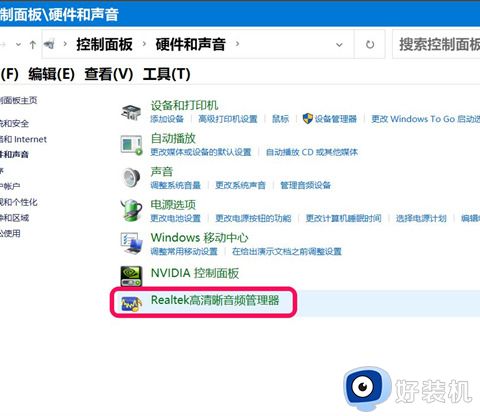Click the 添加设备 link
Viewport: 480px width, 416px height.
[167, 119]
